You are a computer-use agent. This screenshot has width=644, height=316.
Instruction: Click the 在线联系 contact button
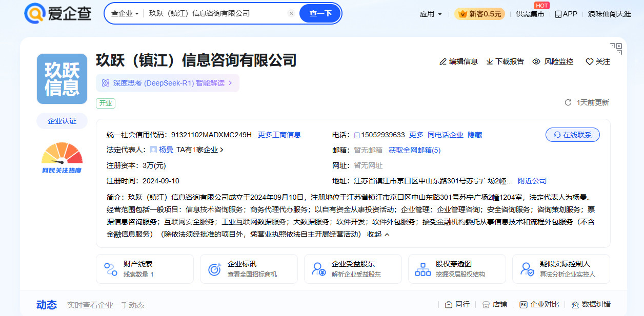coord(572,135)
